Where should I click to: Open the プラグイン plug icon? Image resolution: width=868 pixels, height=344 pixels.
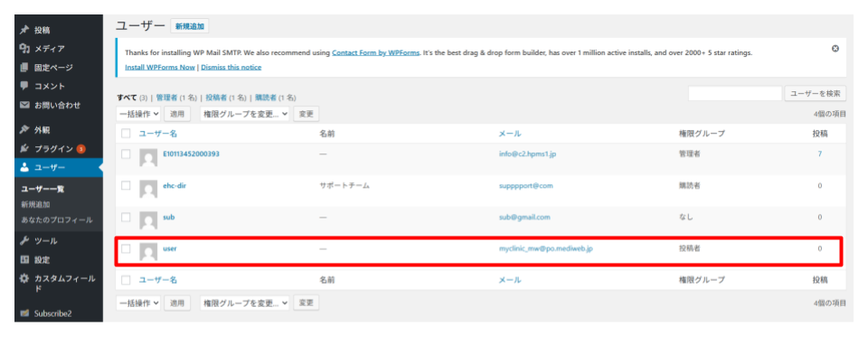24,149
